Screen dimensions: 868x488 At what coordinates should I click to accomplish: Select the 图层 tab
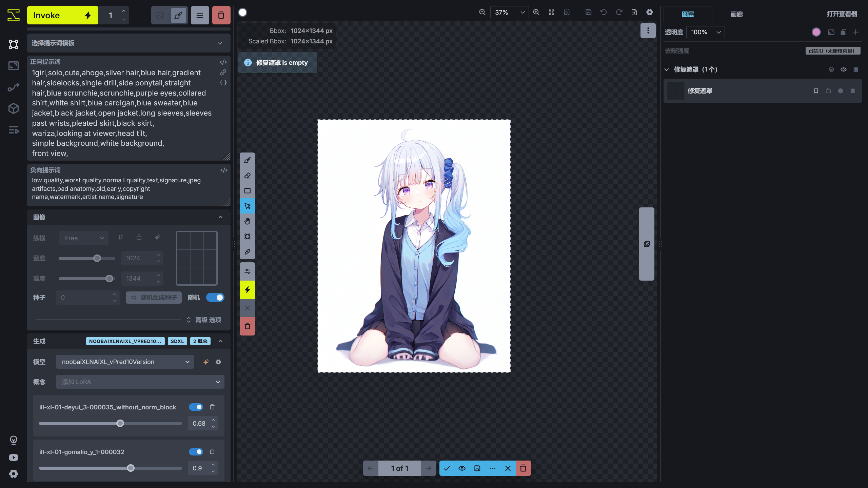[x=688, y=14]
